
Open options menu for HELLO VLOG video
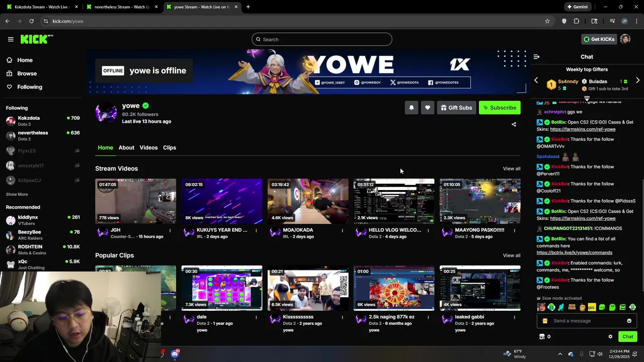click(428, 231)
